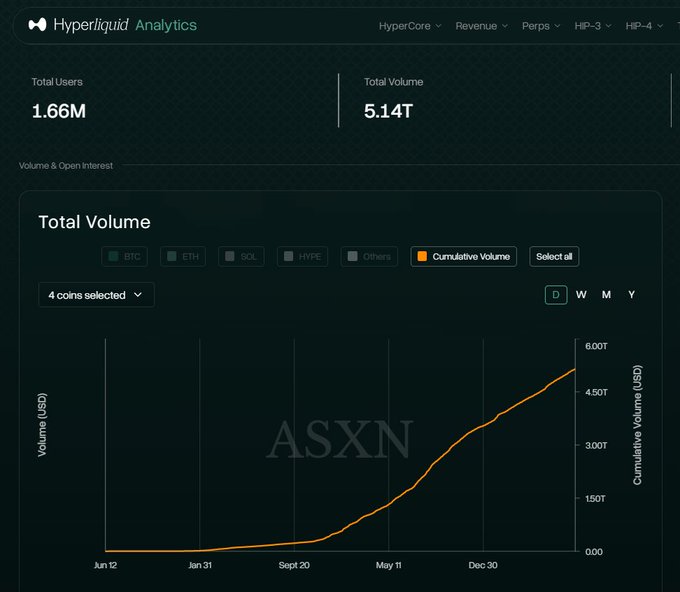680x592 pixels.
Task: Click the 6.00T axis tick label
Action: [596, 346]
